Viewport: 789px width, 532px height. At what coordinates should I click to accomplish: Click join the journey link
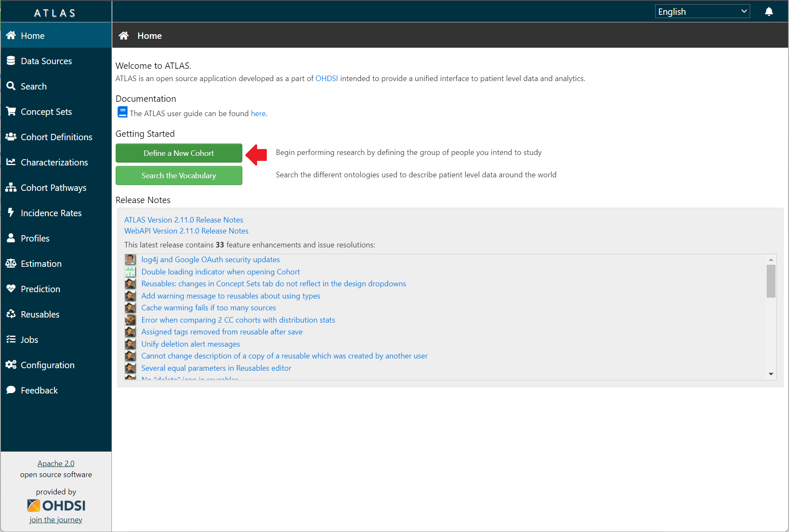click(56, 520)
